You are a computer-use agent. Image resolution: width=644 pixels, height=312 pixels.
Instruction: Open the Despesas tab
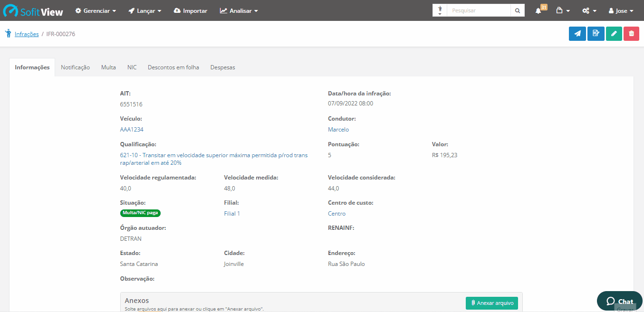222,67
